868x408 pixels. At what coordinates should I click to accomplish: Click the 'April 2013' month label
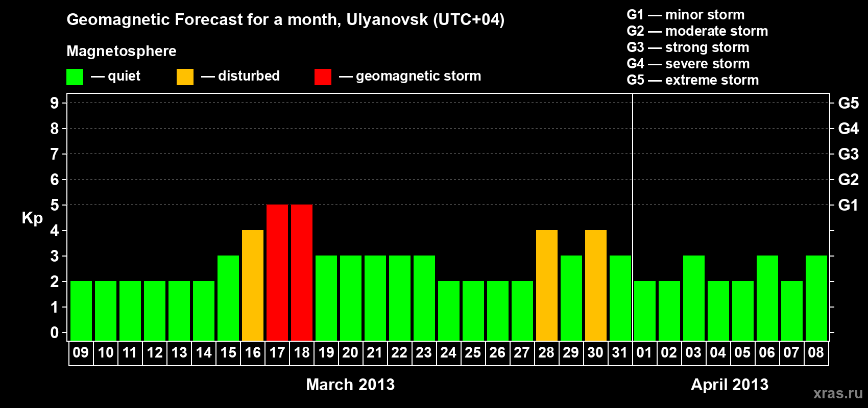(730, 385)
